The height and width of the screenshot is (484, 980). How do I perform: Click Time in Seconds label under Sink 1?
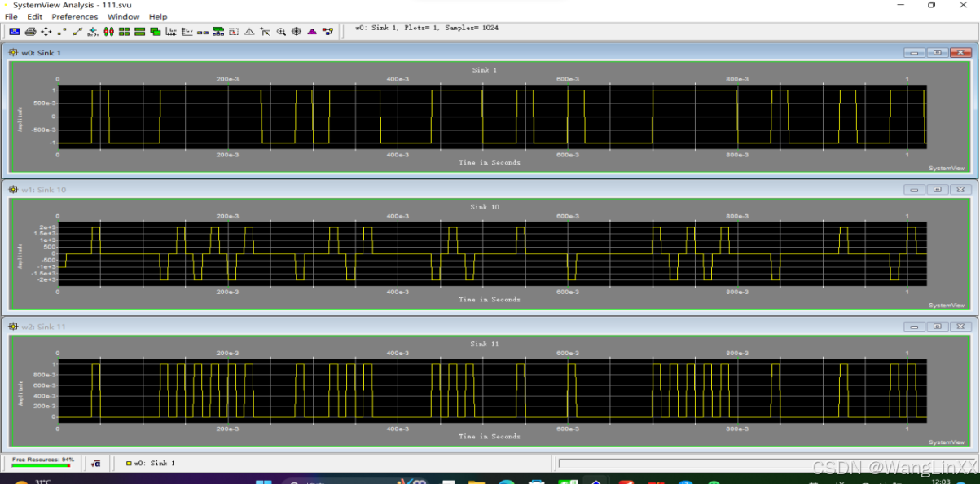pyautogui.click(x=490, y=162)
